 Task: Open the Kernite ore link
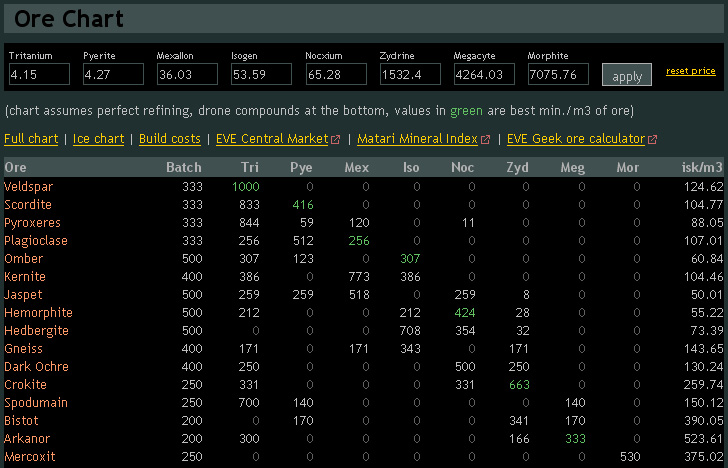click(25, 277)
